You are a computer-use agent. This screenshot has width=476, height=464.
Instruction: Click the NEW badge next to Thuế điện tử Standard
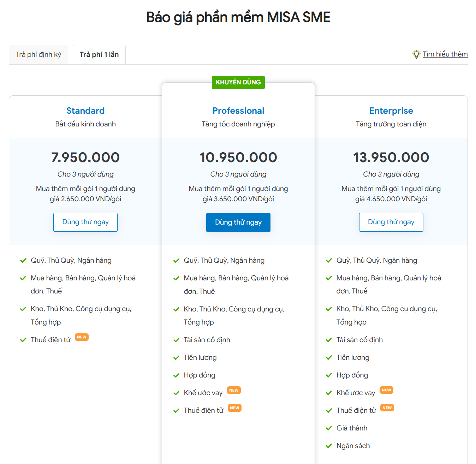pos(82,337)
